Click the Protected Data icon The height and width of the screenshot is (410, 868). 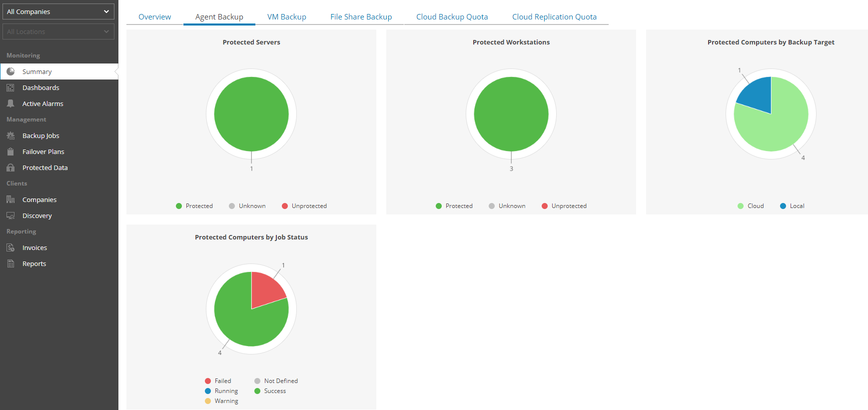(x=10, y=167)
